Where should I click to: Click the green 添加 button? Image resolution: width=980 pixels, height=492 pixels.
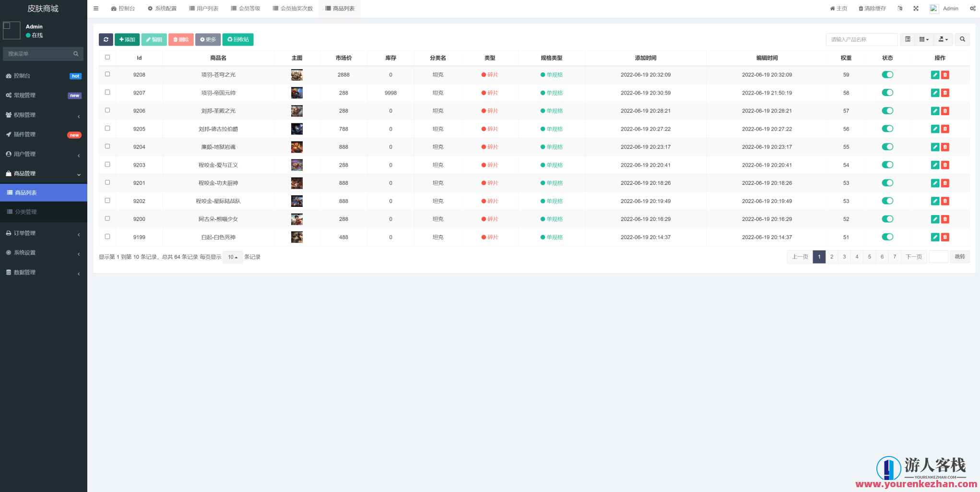(x=127, y=39)
